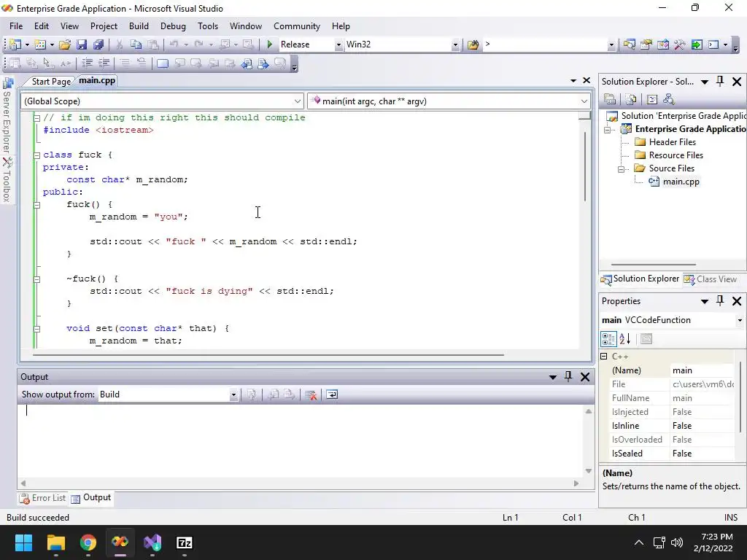The image size is (747, 560).
Task: Click the Windows Start button
Action: [x=23, y=542]
